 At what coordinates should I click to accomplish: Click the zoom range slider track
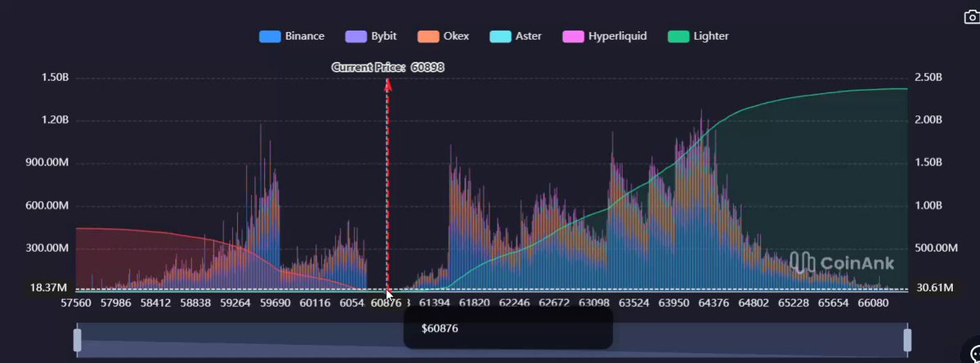coord(493,340)
